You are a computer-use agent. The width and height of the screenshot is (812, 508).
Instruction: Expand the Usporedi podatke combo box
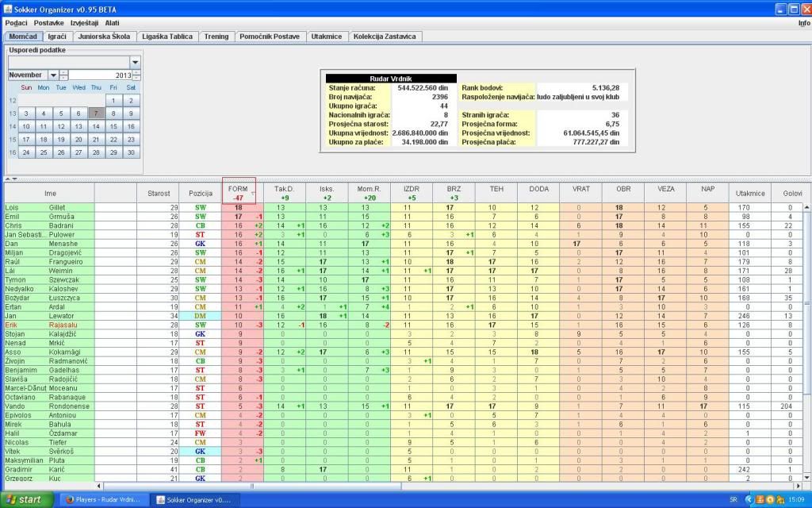(135, 62)
